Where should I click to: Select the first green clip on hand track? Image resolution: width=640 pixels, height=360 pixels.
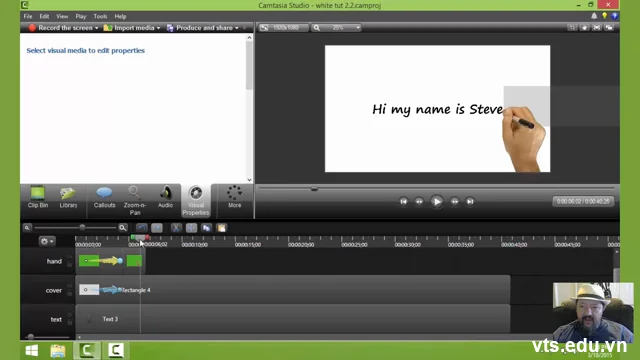pyautogui.click(x=89, y=261)
